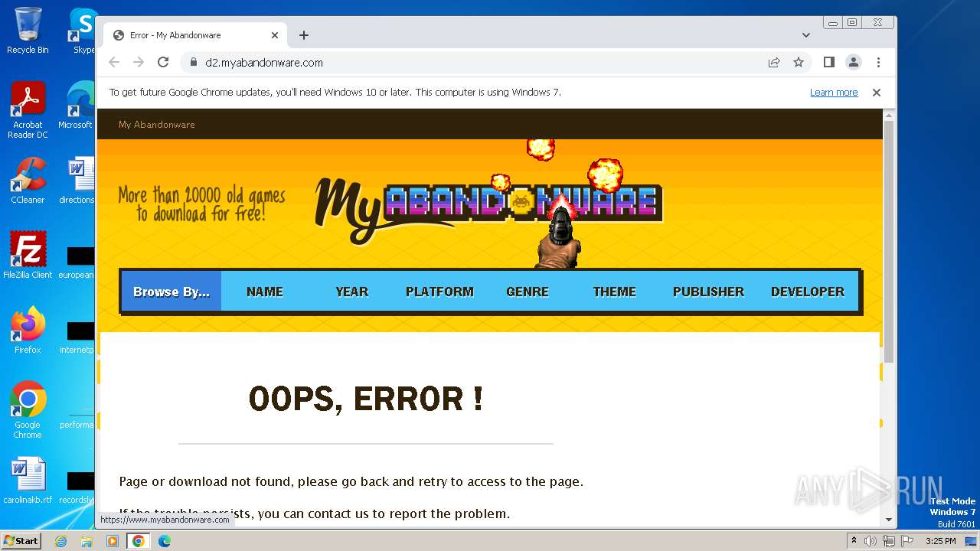The width and height of the screenshot is (980, 551).
Task: Click scrollbar down arrow
Action: 888,520
